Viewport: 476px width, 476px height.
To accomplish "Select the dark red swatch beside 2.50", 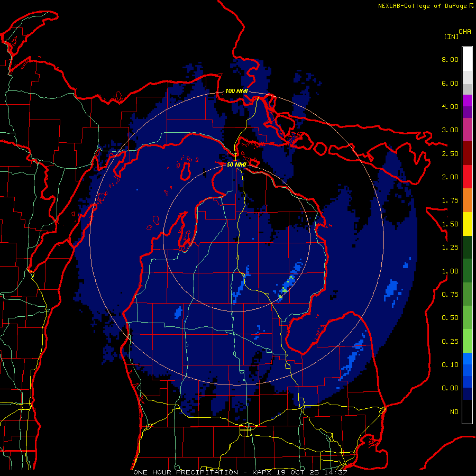I will [x=467, y=153].
